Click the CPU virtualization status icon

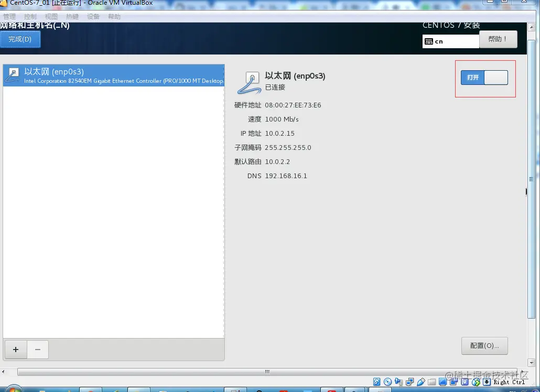[465, 382]
